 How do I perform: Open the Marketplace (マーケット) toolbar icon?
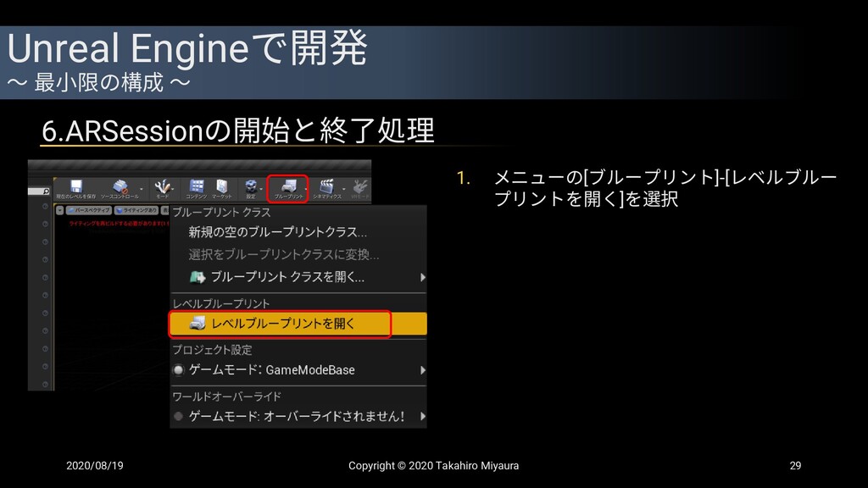222,188
